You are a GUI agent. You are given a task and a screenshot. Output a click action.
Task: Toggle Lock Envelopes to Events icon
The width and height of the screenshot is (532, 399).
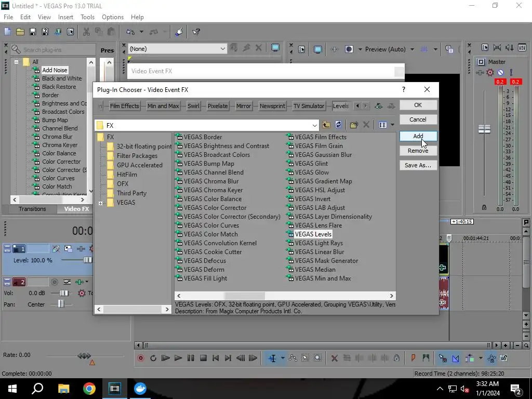click(491, 358)
